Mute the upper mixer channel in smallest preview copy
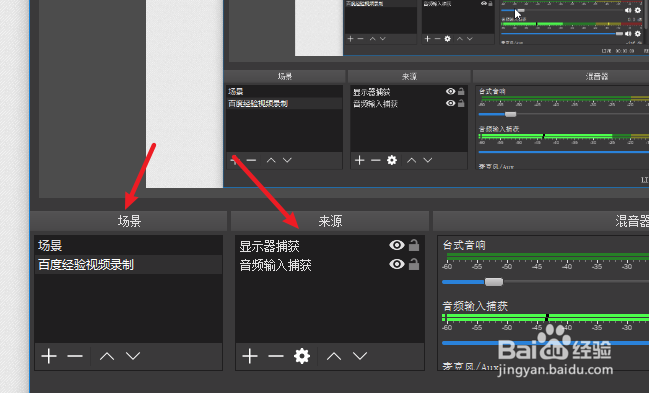Screen dimensions: 649x393 pyautogui.click(x=628, y=10)
